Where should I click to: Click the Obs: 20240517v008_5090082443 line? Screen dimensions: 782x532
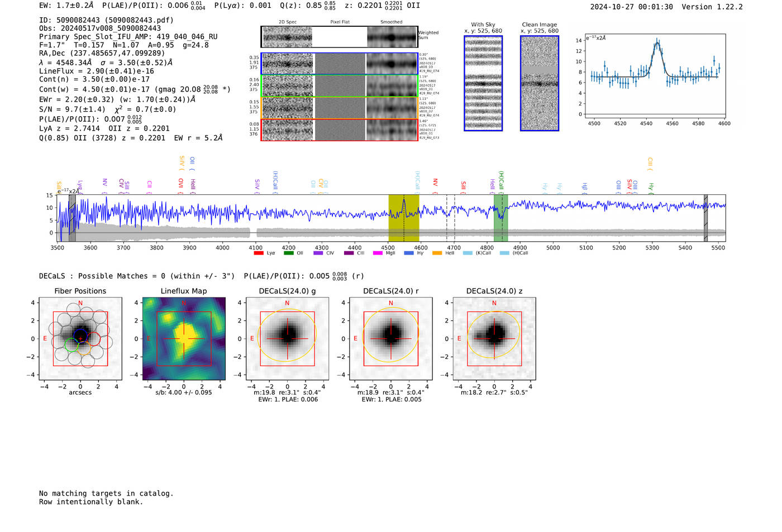pos(100,28)
